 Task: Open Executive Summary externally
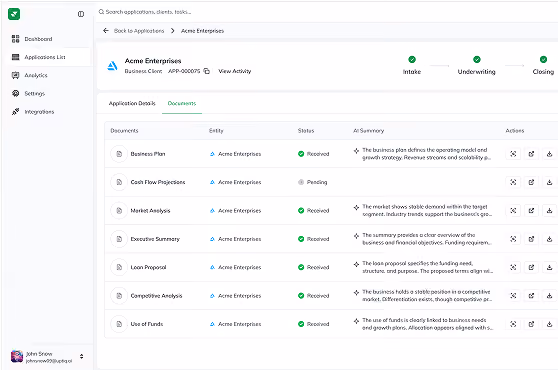531,239
